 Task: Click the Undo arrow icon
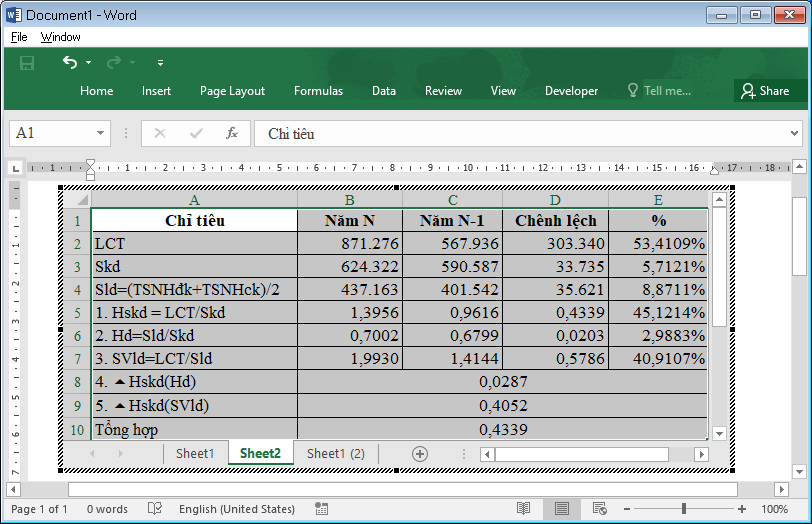point(70,63)
